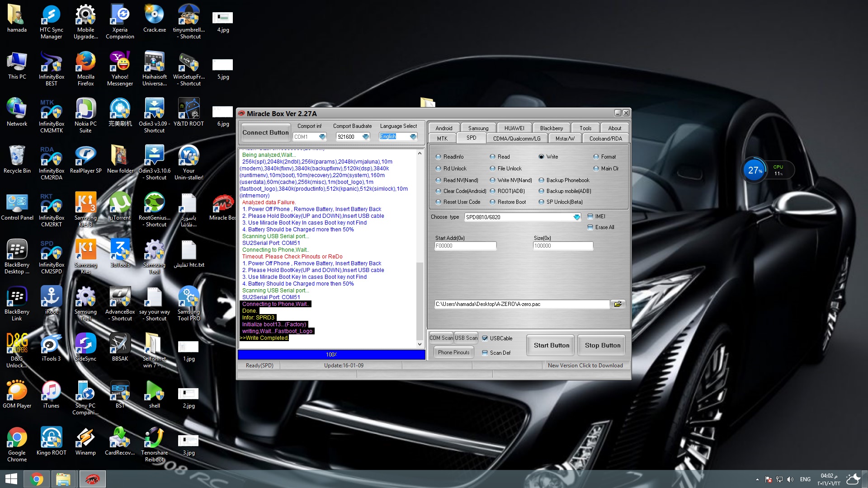
Task: Expand the Comport Baudrate dropdown
Action: coord(366,136)
